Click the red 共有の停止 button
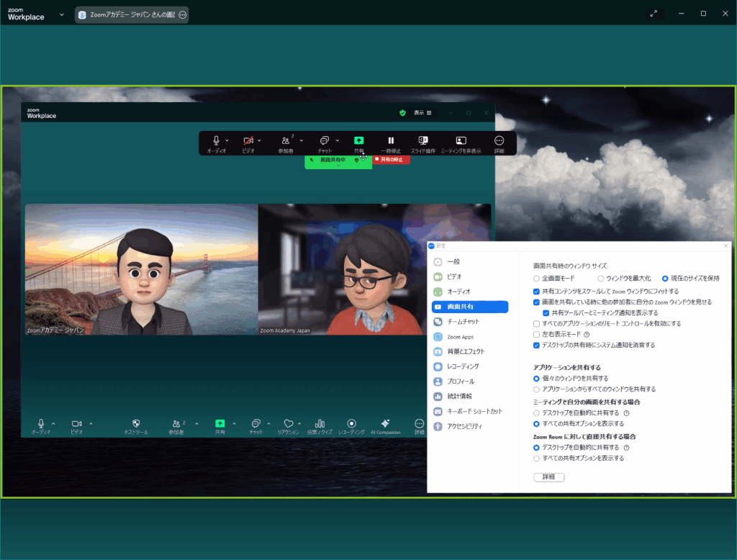The width and height of the screenshot is (737, 560). tap(392, 160)
